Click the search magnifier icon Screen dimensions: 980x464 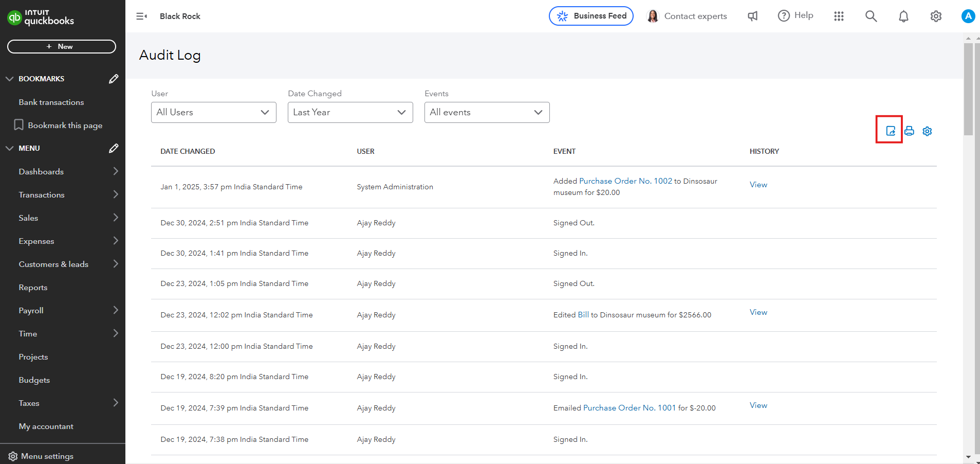pyautogui.click(x=871, y=16)
